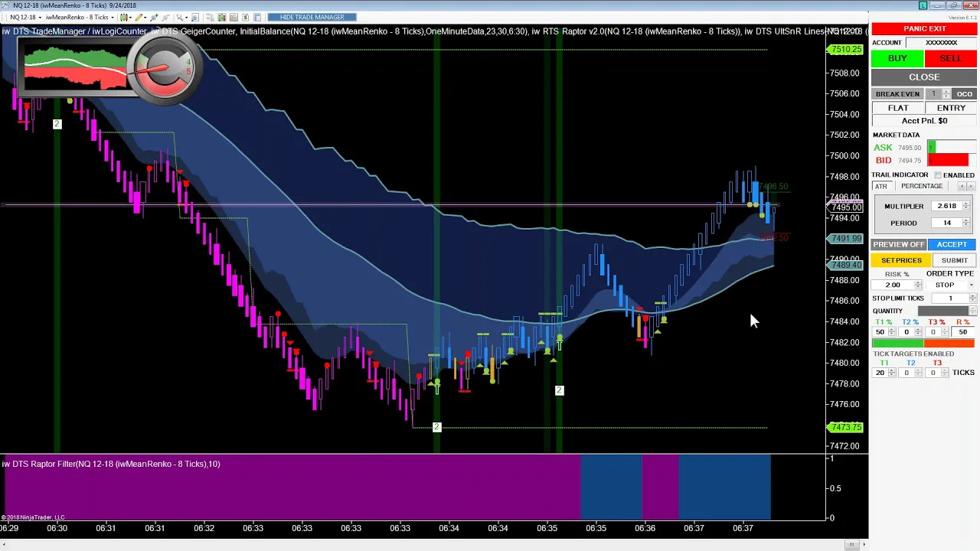This screenshot has height=551, width=980.
Task: Click the yellow SET PRICES button
Action: click(901, 260)
